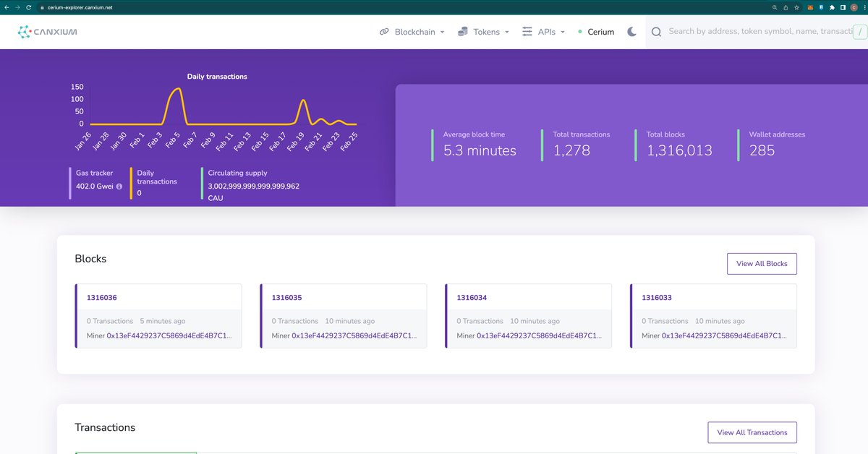The height and width of the screenshot is (454, 868).
Task: Open the browser profile avatar
Action: [x=853, y=7]
